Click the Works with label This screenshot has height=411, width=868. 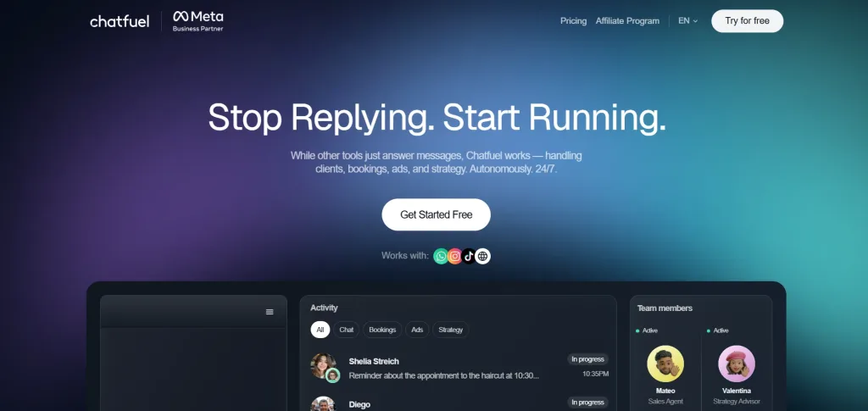[405, 256]
